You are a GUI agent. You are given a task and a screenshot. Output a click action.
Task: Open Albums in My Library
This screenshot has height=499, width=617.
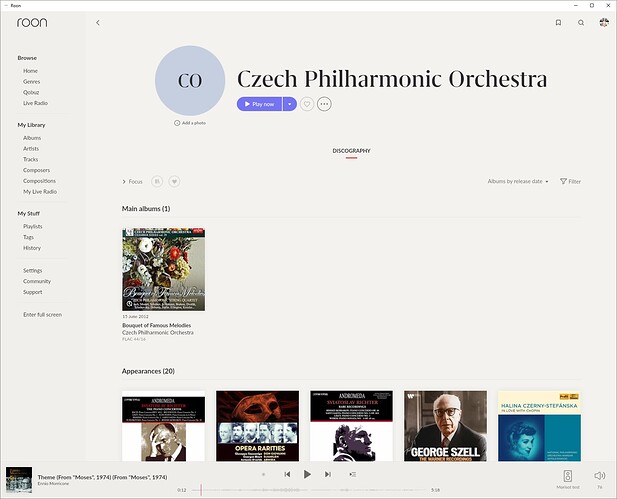[32, 138]
